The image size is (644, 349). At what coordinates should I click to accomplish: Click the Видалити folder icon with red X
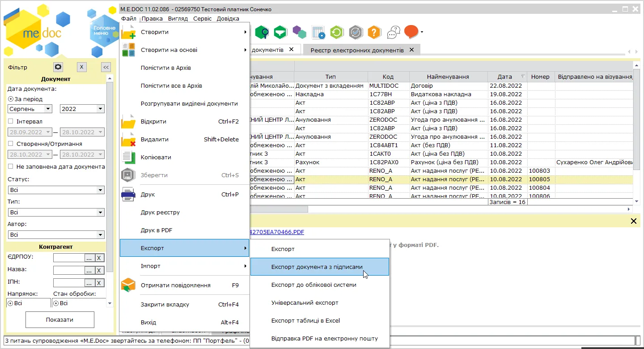pyautogui.click(x=128, y=140)
